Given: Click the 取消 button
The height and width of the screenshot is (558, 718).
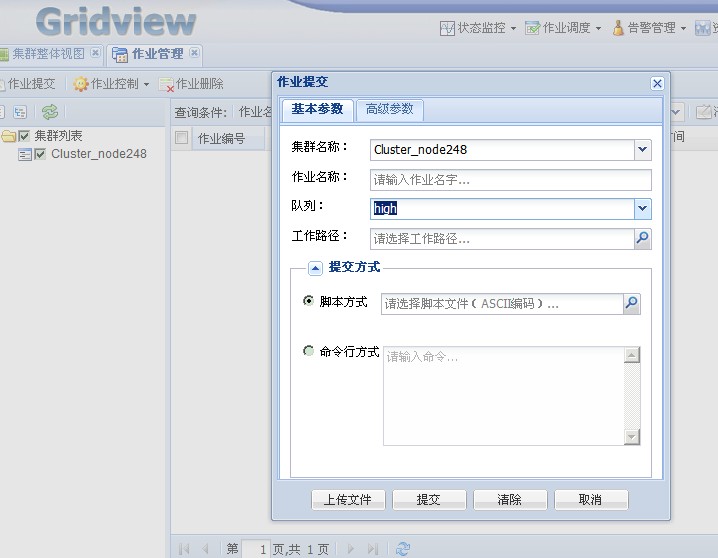Looking at the screenshot, I should click(x=591, y=499).
